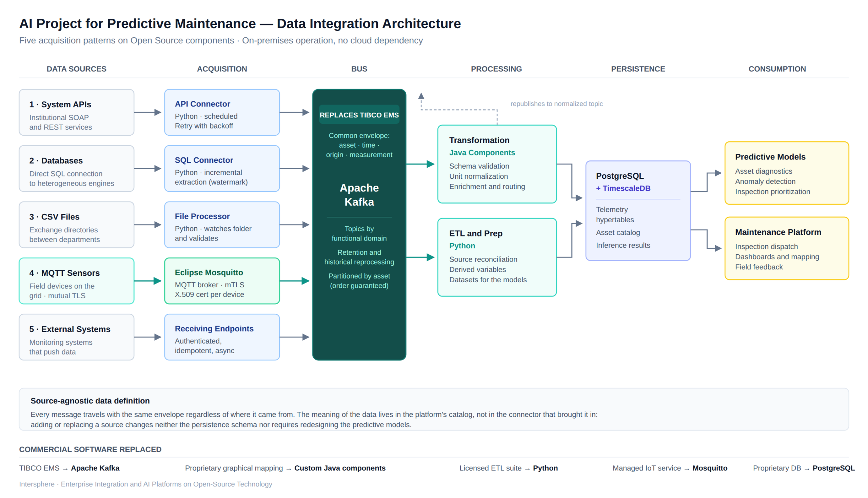The image size is (868, 498).
Task: Click 'Partitioned by asset' text
Action: [359, 276]
